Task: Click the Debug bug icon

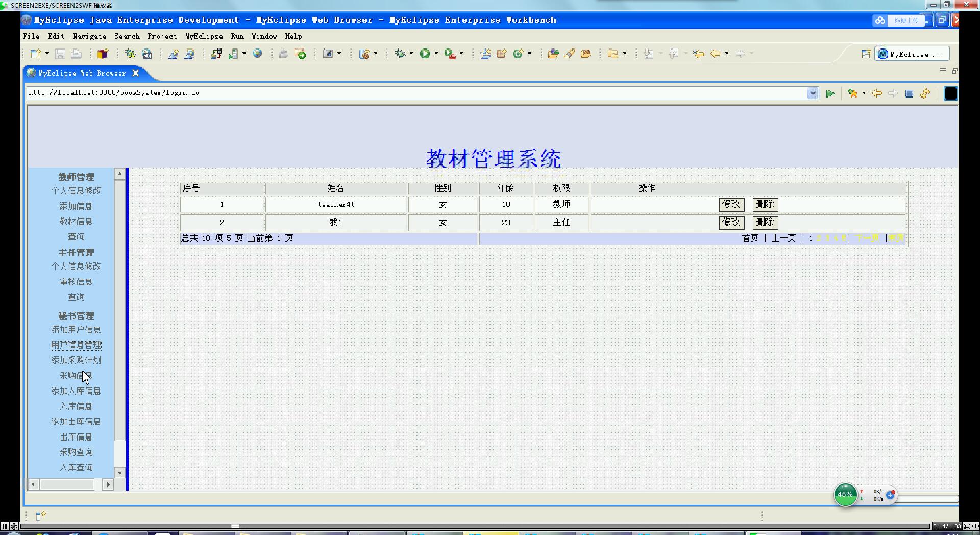Action: point(400,54)
